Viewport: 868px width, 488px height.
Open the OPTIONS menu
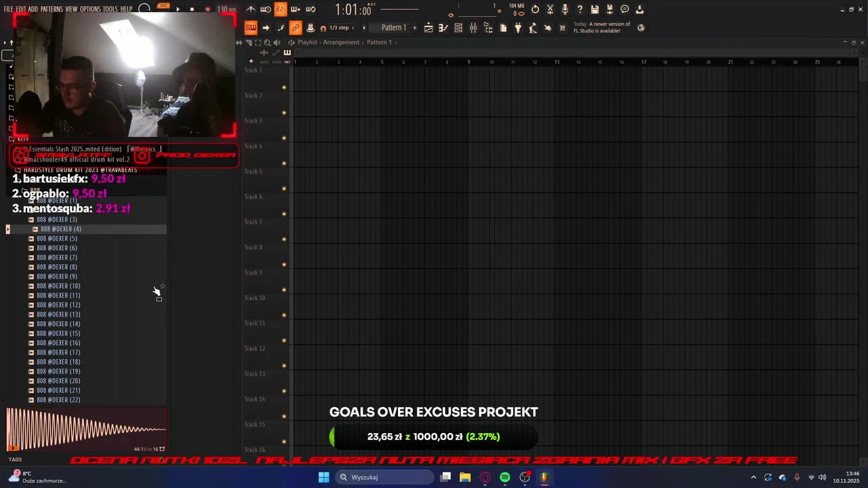point(90,9)
